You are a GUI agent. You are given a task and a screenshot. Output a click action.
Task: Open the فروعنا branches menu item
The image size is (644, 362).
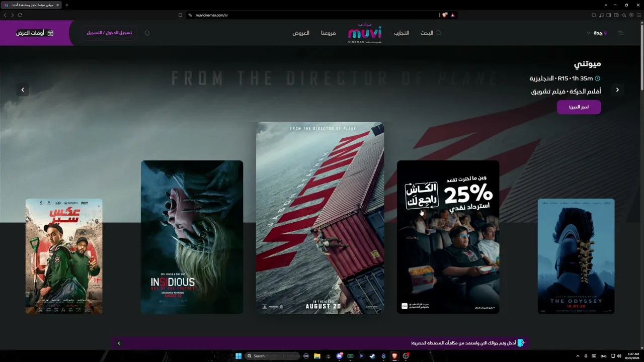329,33
